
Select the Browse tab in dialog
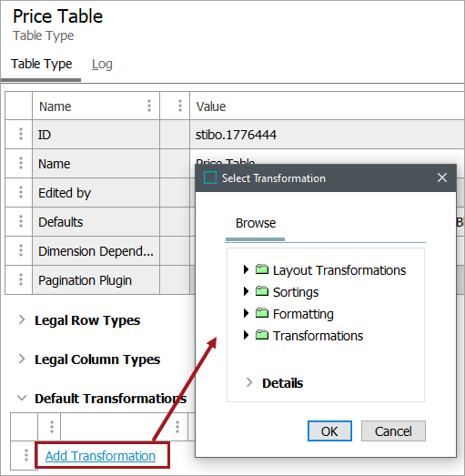256,223
